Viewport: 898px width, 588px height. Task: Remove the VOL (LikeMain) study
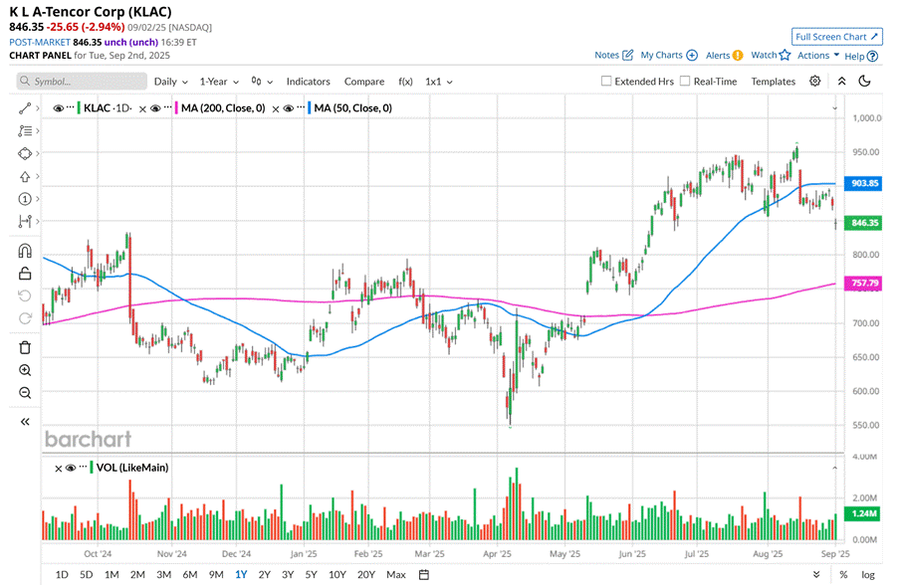[x=58, y=469]
